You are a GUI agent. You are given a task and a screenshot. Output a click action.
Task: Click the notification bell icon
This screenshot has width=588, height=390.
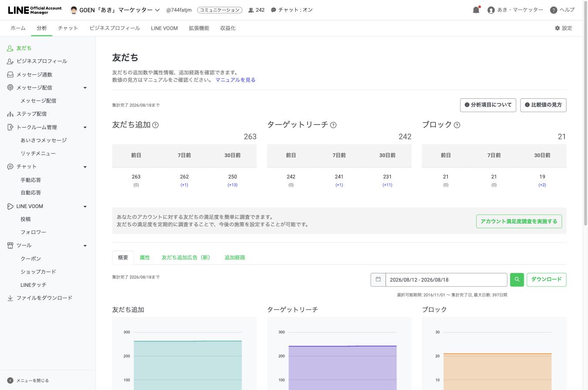click(476, 10)
